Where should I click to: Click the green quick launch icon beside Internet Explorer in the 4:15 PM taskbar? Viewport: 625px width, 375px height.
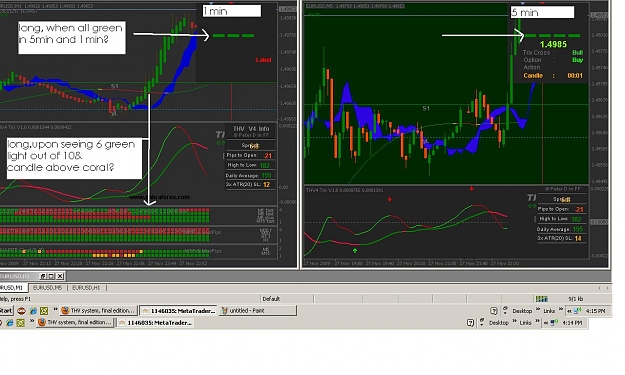point(44,310)
